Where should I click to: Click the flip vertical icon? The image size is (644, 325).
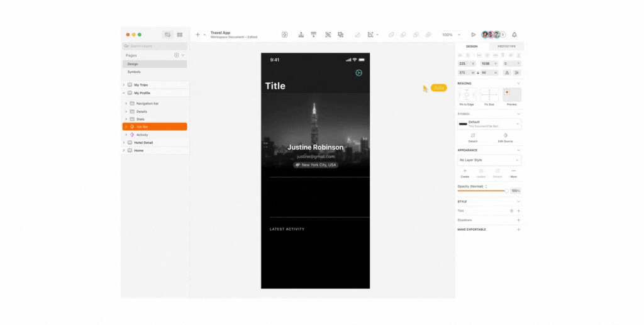pyautogui.click(x=517, y=73)
